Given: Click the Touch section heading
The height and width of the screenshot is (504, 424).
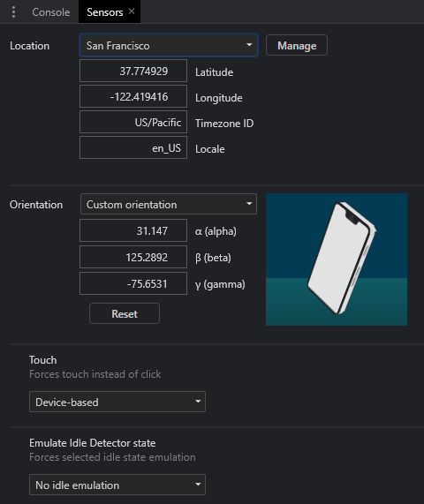Looking at the screenshot, I should click(42, 359).
